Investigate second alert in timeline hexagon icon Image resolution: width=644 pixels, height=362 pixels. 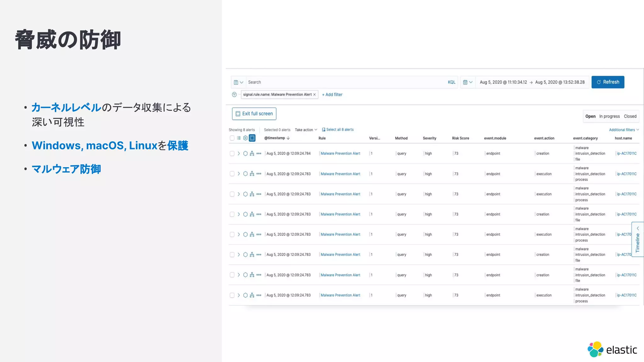click(x=245, y=174)
